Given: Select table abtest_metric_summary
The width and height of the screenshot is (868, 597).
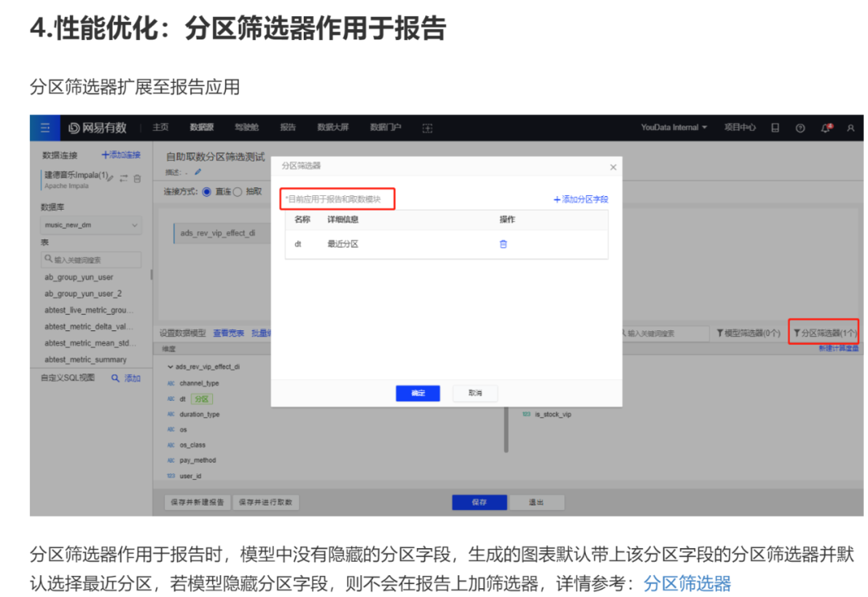Looking at the screenshot, I should [x=85, y=360].
